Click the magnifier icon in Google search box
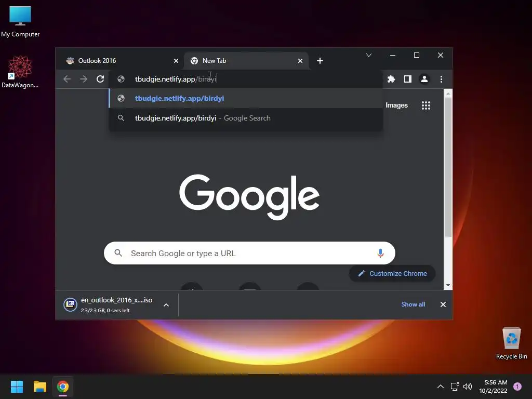This screenshot has width=532, height=399. pyautogui.click(x=118, y=253)
